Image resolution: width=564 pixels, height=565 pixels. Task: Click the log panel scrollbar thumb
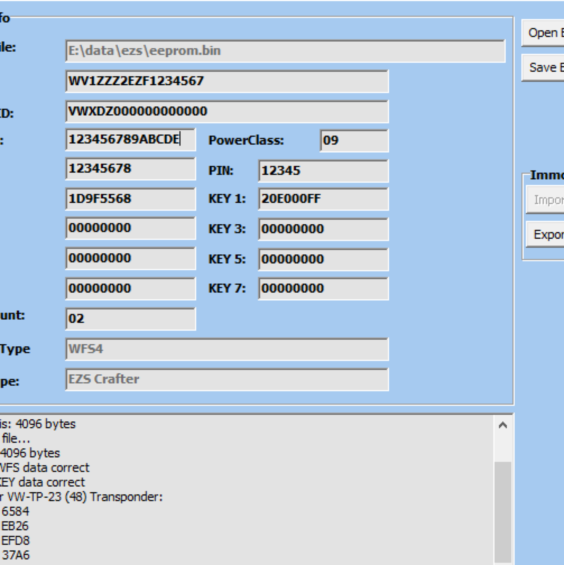point(503,513)
